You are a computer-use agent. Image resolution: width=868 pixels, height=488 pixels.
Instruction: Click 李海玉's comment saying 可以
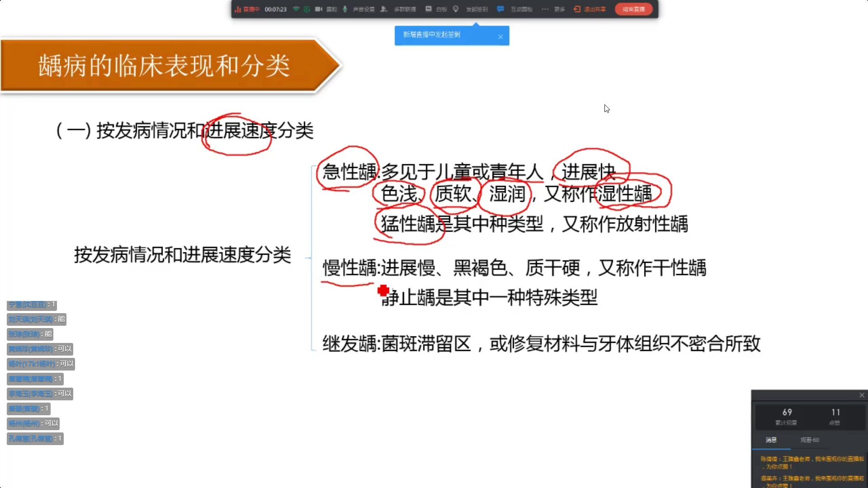(x=40, y=394)
